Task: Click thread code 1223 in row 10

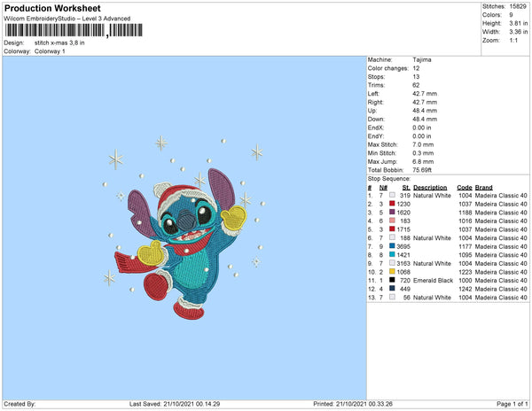Action: tap(465, 272)
